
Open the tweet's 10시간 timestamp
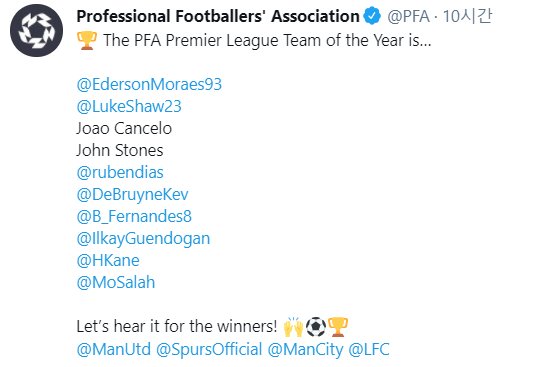467,16
